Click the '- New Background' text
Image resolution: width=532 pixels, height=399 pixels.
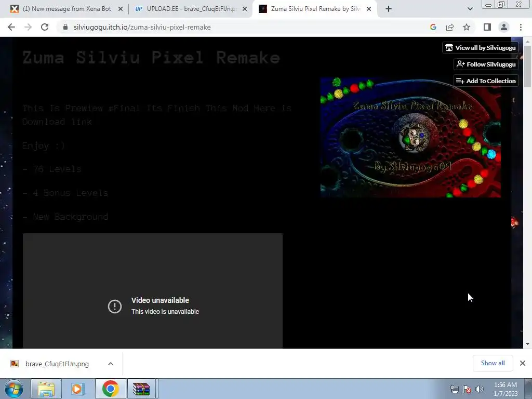click(x=65, y=217)
